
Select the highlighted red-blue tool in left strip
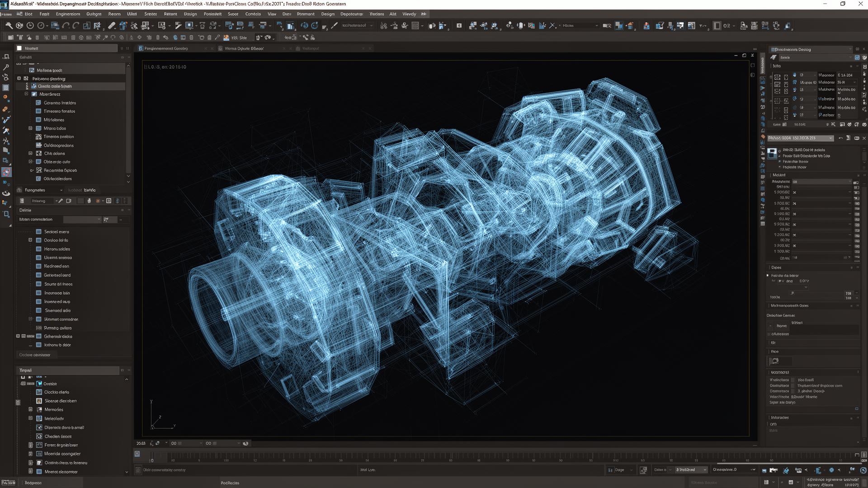pyautogui.click(x=6, y=172)
